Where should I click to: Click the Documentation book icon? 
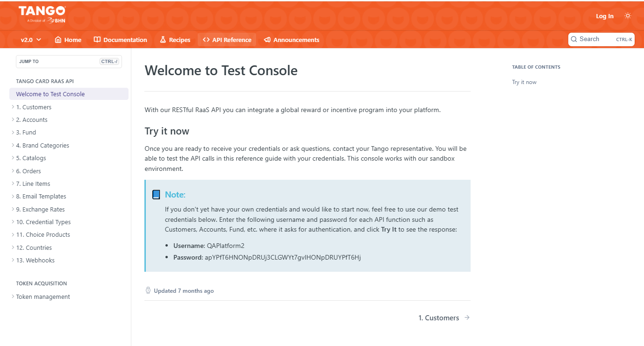tap(97, 40)
